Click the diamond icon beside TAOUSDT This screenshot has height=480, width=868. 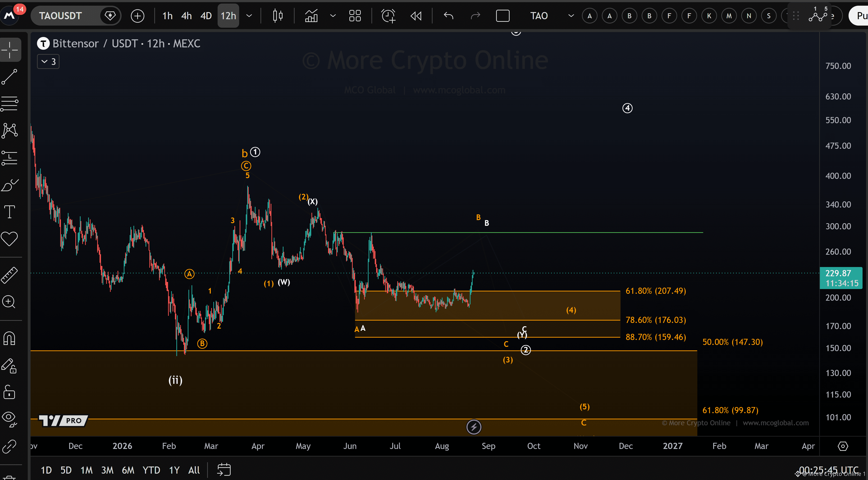110,16
